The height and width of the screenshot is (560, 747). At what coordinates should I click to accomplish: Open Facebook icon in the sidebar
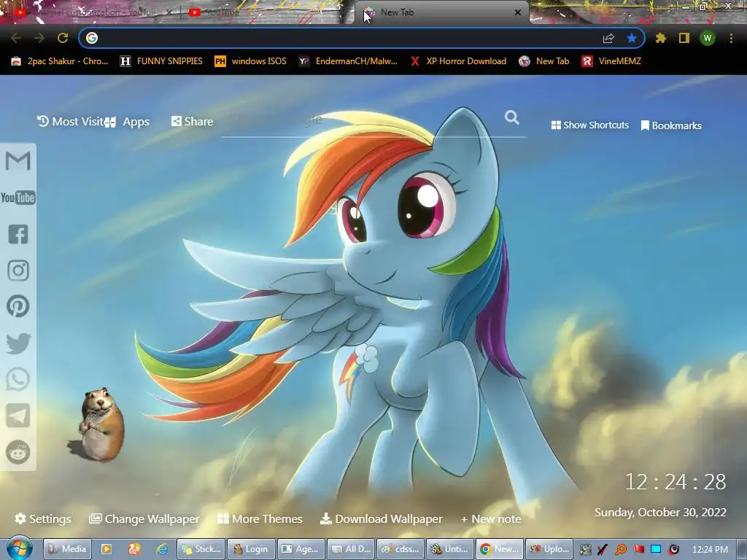[18, 234]
